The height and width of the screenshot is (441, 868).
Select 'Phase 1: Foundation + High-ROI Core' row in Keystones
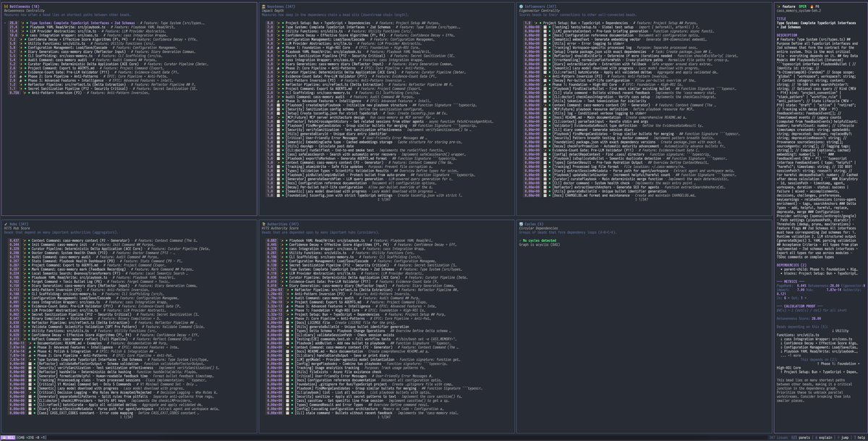(x=344, y=47)
